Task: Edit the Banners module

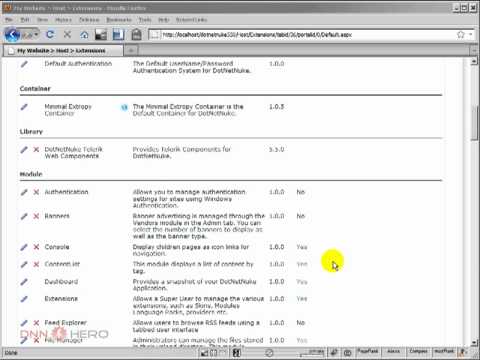Action: click(24, 216)
